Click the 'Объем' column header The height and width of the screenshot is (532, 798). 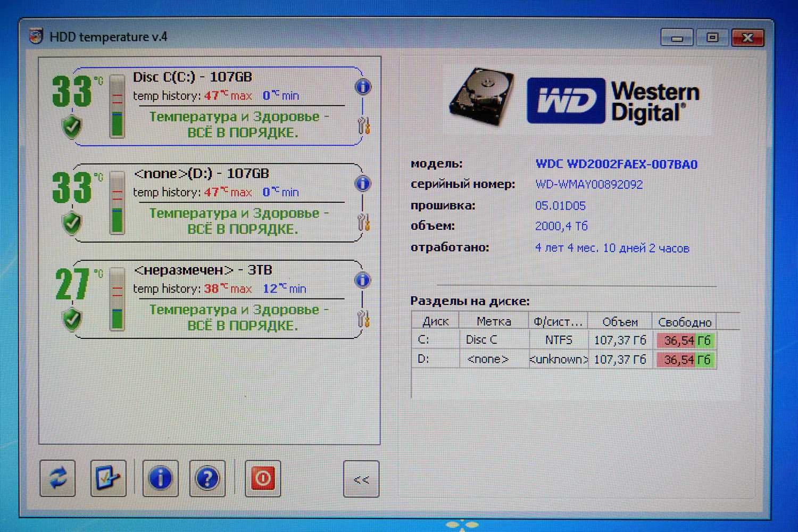coord(620,322)
